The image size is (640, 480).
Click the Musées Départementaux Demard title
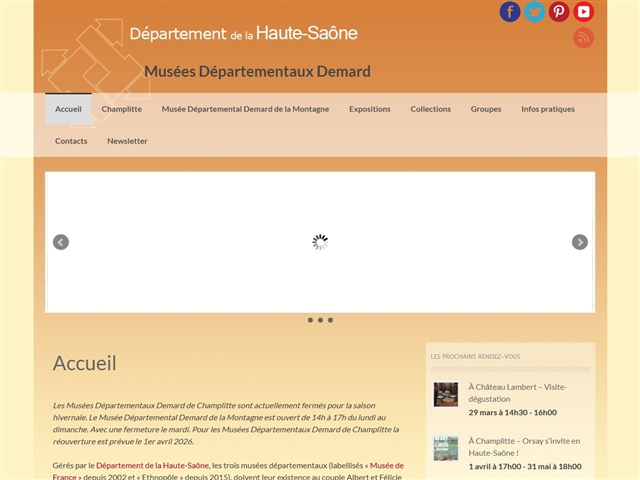point(258,71)
